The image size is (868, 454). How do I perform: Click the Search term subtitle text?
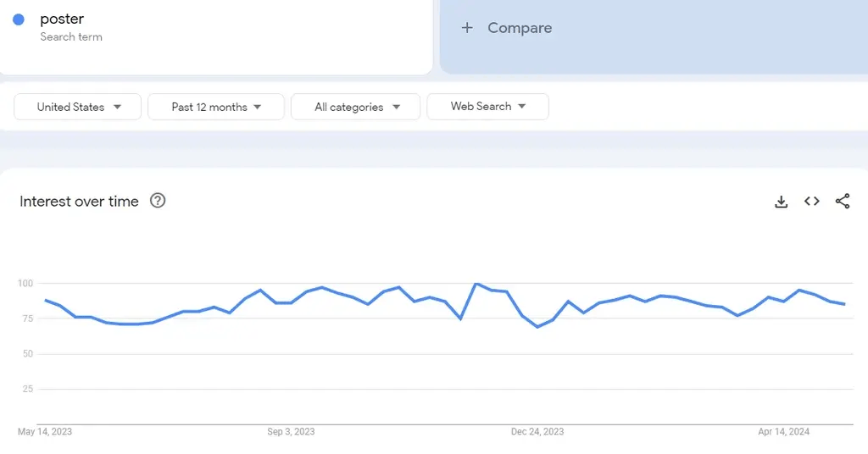click(71, 37)
